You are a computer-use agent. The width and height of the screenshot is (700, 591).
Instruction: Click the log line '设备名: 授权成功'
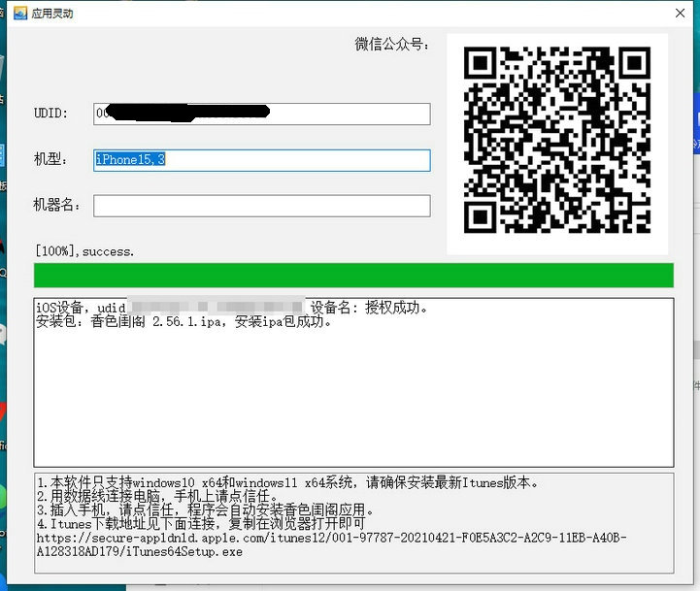click(x=369, y=308)
